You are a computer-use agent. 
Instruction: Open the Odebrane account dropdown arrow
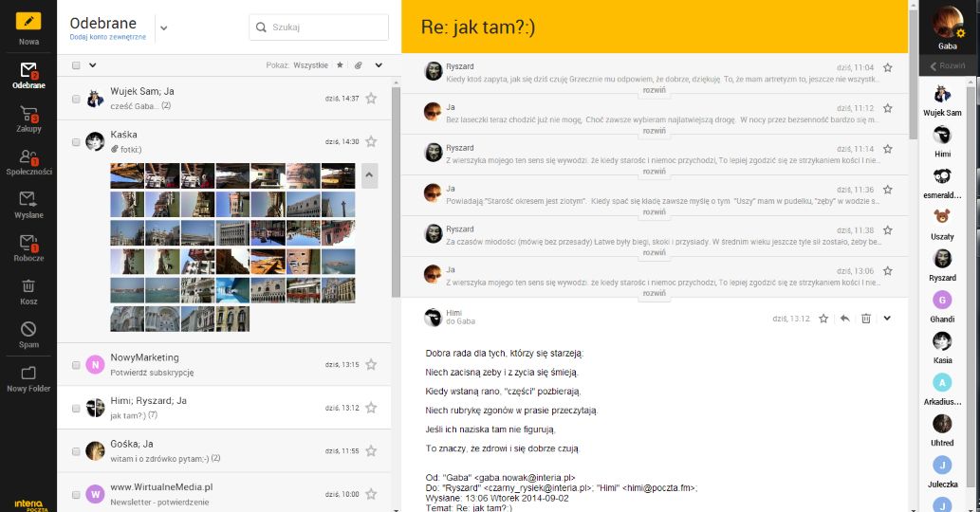[x=164, y=27]
